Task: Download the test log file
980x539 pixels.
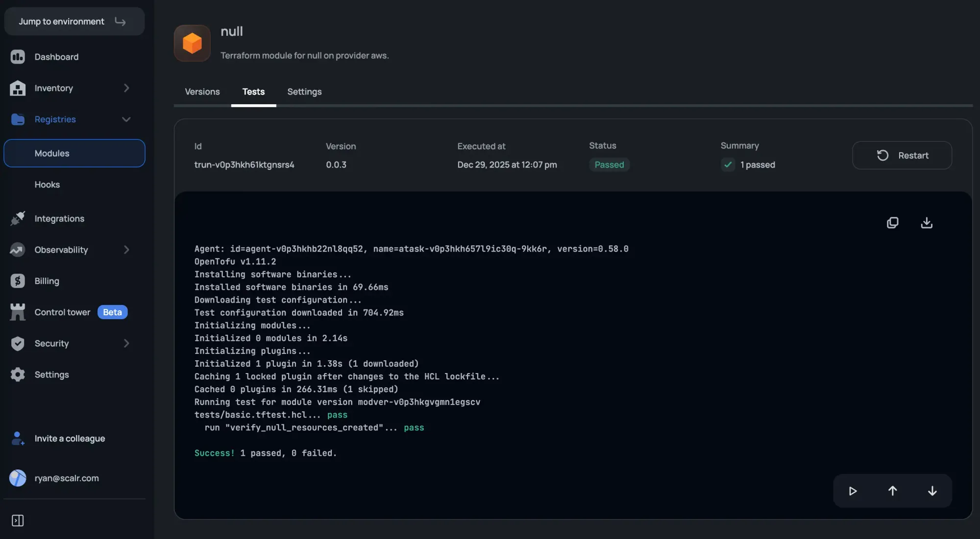Action: point(926,223)
